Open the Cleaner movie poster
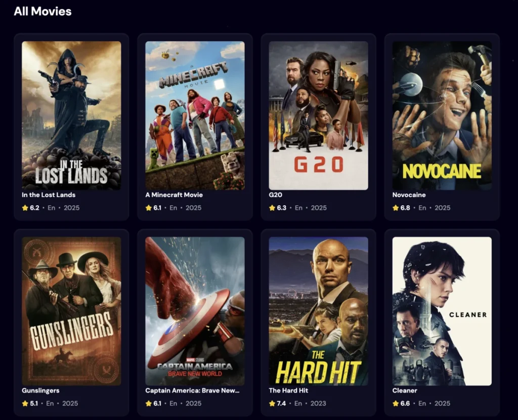Screen dimensions: 518x420 tap(442, 311)
